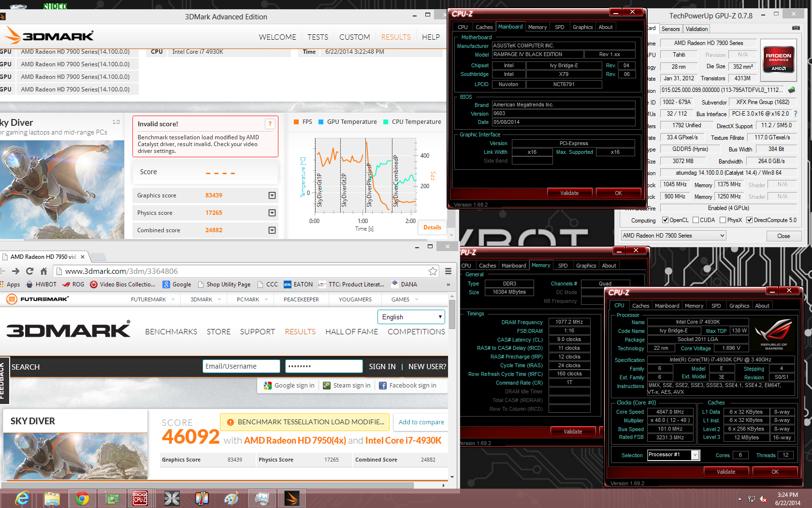Click the password field on the website
The image size is (812, 508).
[324, 366]
